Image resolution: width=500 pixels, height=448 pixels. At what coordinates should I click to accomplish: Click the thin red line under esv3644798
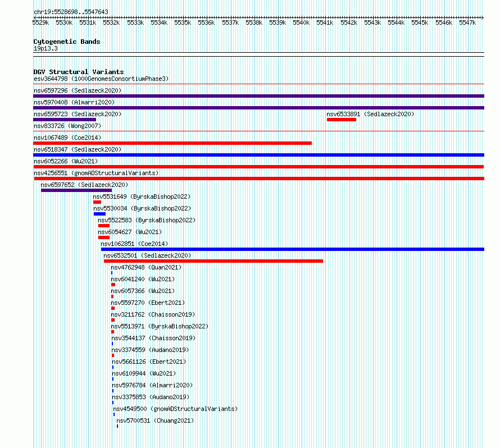click(258, 84)
